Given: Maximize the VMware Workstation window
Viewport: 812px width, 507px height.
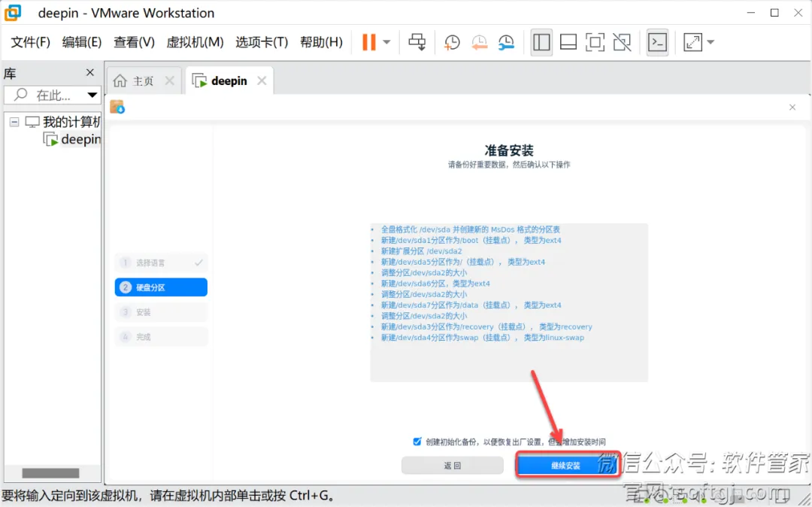Looking at the screenshot, I should point(774,13).
